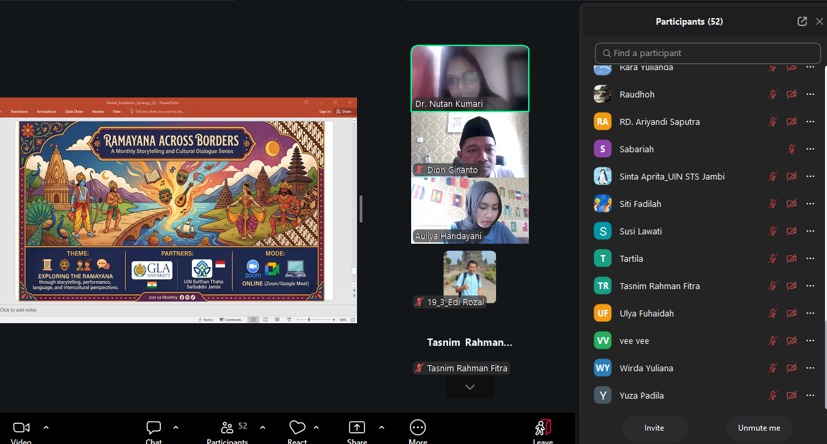Expand reactions arrow next to React
Image resolution: width=827 pixels, height=444 pixels.
pyautogui.click(x=316, y=428)
